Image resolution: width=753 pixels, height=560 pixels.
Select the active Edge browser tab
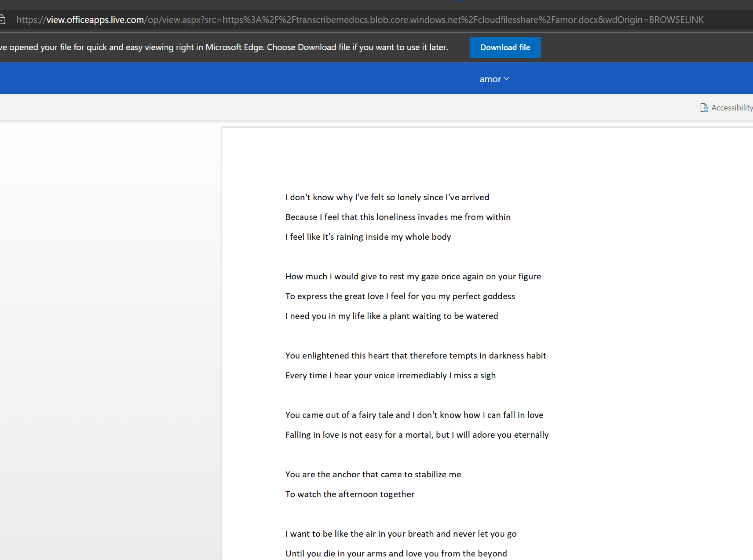pos(461,2)
